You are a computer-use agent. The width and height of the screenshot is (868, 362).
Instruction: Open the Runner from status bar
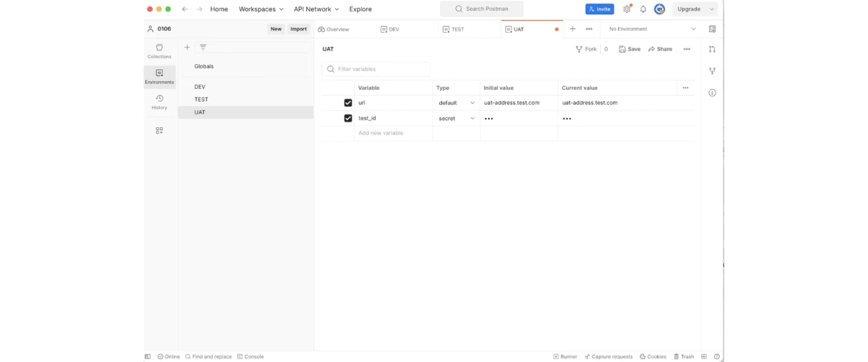tap(565, 357)
